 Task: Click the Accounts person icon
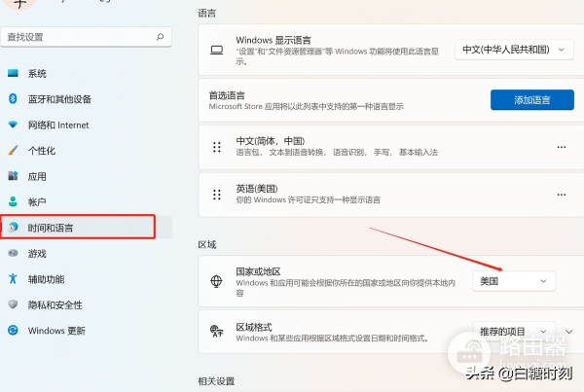coord(13,201)
